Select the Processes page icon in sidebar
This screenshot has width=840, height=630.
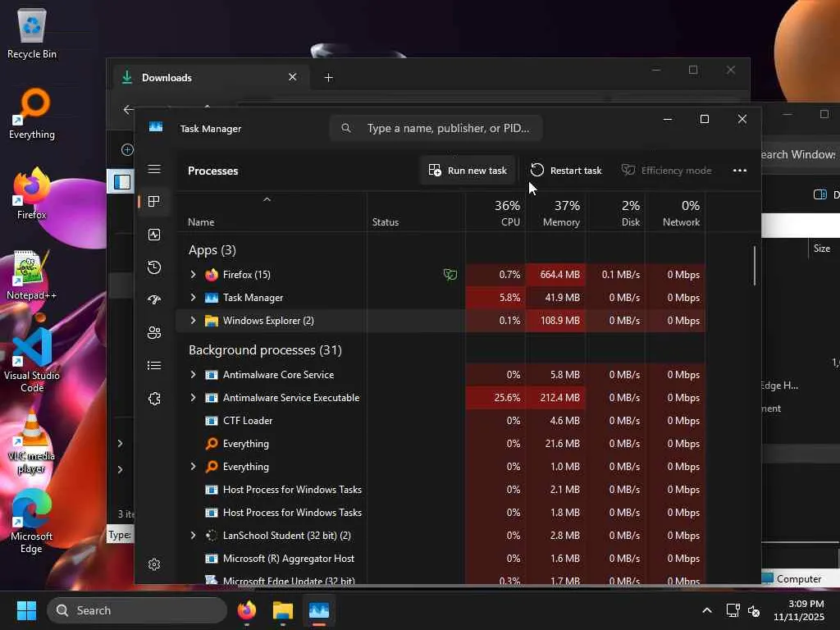click(154, 202)
